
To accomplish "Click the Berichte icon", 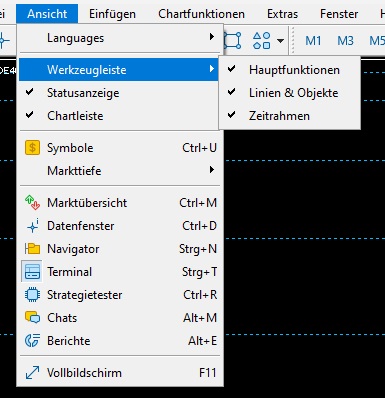I will 32,341.
